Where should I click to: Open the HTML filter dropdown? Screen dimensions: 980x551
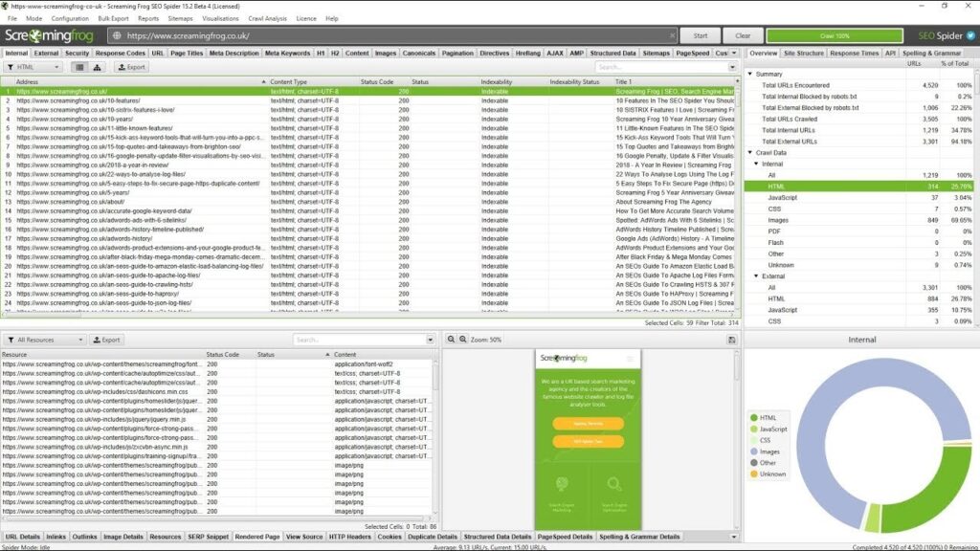tap(57, 66)
